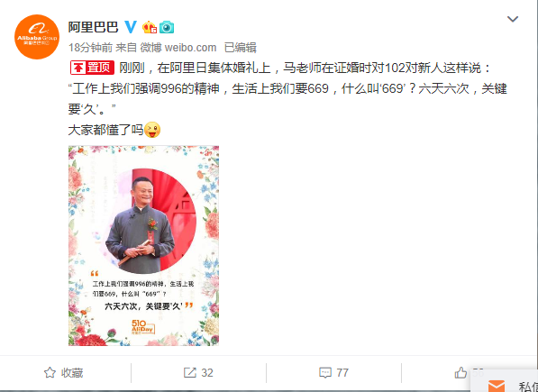View the 已编辑 edit history
The image size is (538, 392).
[x=241, y=48]
